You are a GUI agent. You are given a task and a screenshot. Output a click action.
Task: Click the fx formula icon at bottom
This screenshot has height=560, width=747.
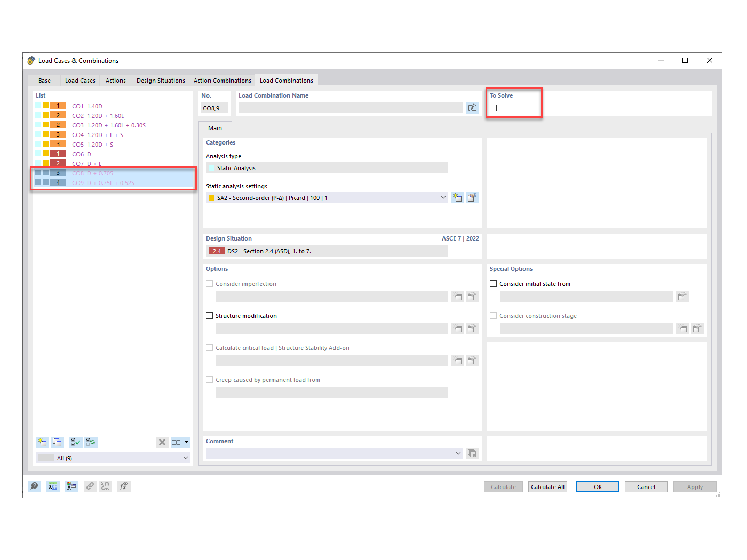point(124,486)
